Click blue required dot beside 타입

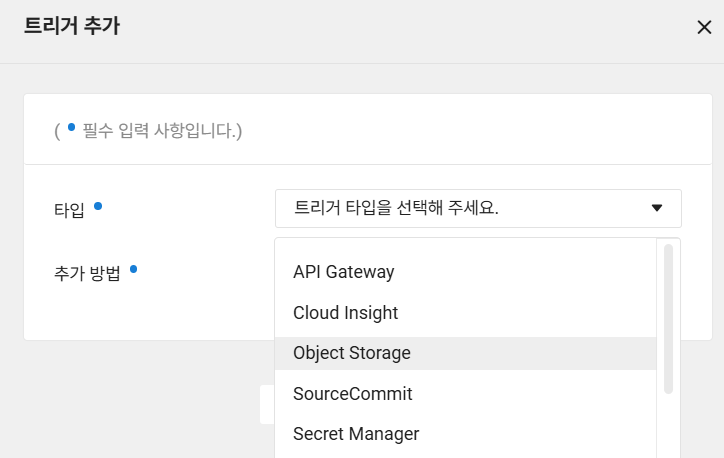(x=98, y=206)
